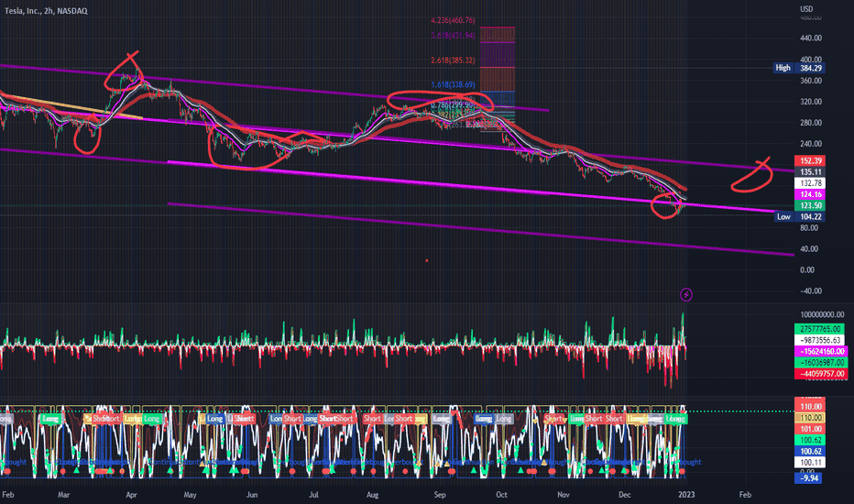Select the USD currency label
The width and height of the screenshot is (854, 504).
click(806, 9)
